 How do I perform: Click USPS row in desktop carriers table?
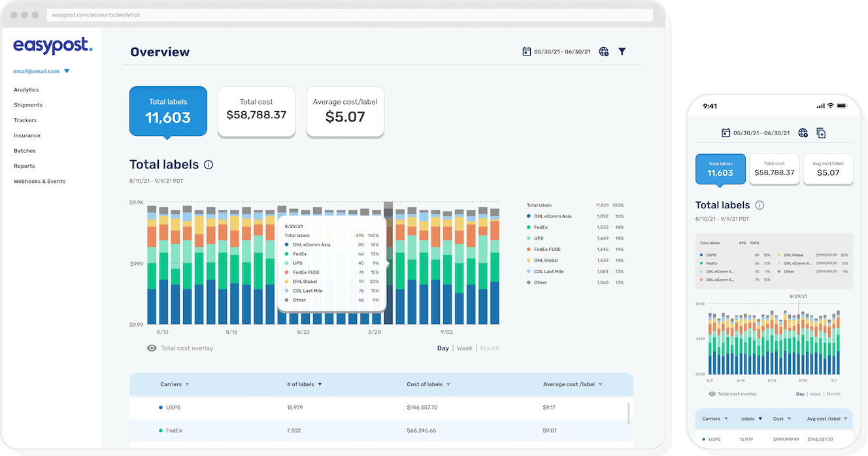coord(381,408)
